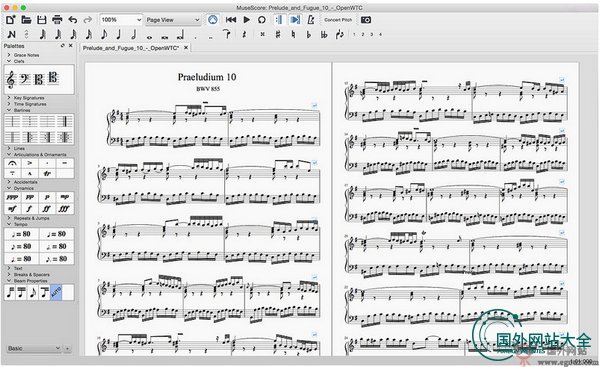Image resolution: width=600 pixels, height=367 pixels.
Task: Apply double sharp accidental
Action: [262, 34]
